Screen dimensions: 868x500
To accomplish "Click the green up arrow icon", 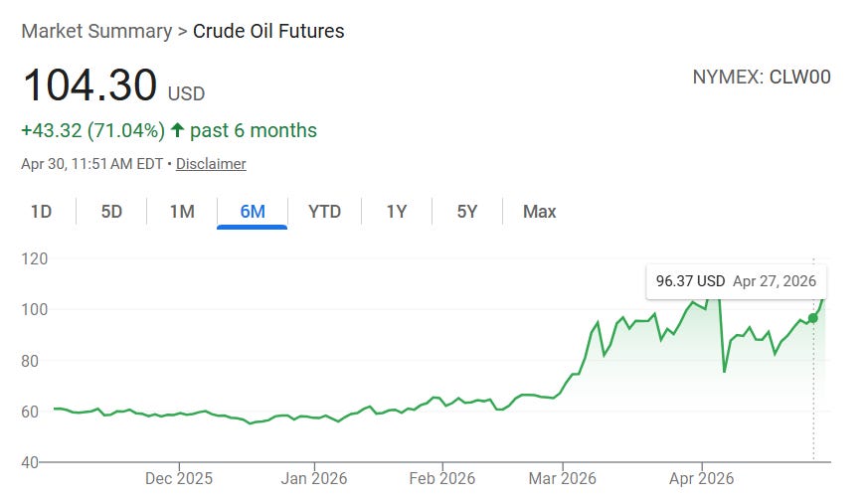I will (177, 130).
